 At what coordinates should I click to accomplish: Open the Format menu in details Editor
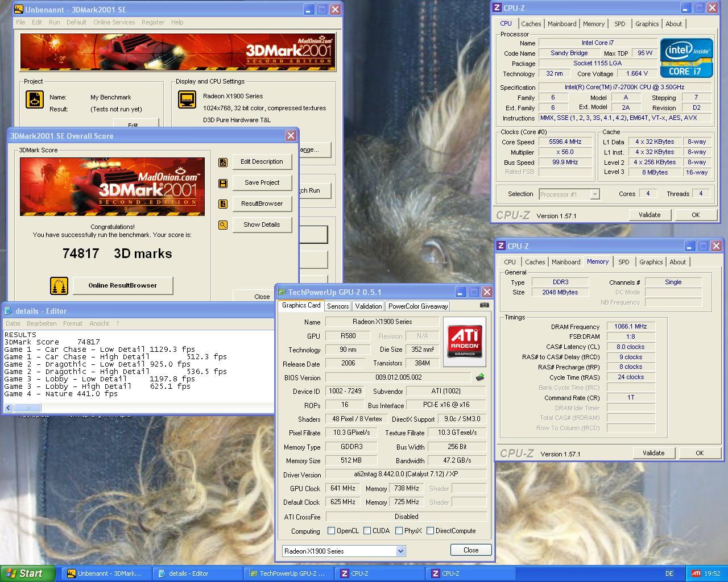pos(73,323)
